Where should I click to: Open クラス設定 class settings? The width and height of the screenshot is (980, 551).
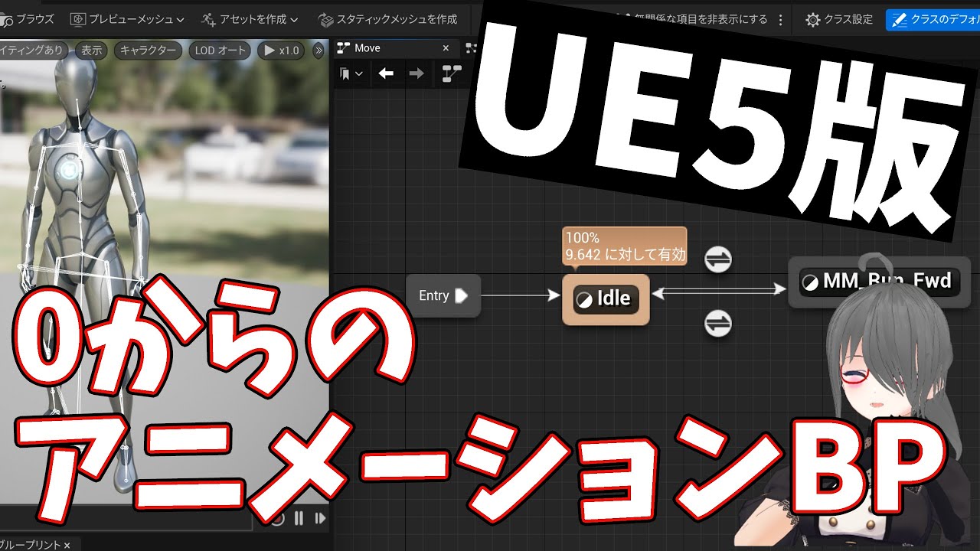(839, 20)
